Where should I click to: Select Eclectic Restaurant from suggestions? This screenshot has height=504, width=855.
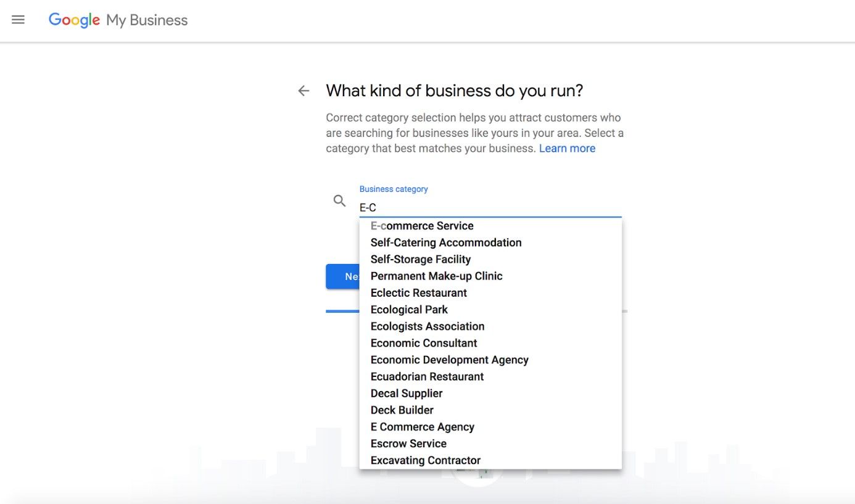click(418, 292)
